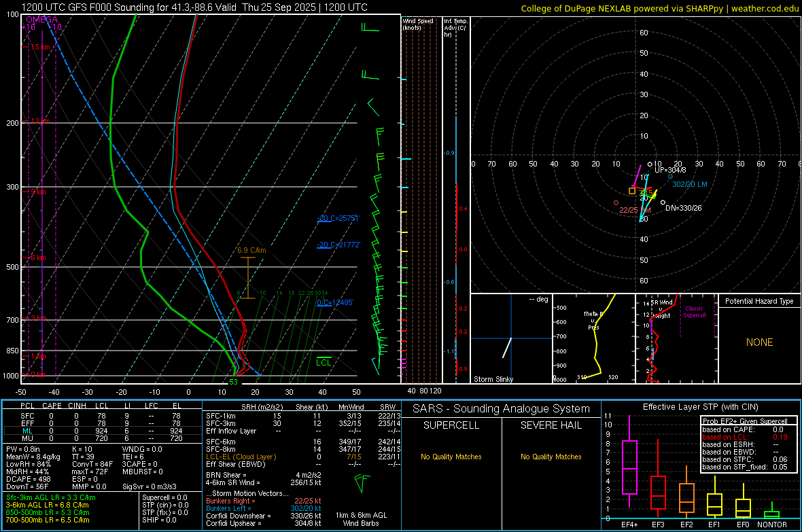The height and width of the screenshot is (532, 802).
Task: Select the MU parcel row
Action: pyautogui.click(x=102, y=438)
